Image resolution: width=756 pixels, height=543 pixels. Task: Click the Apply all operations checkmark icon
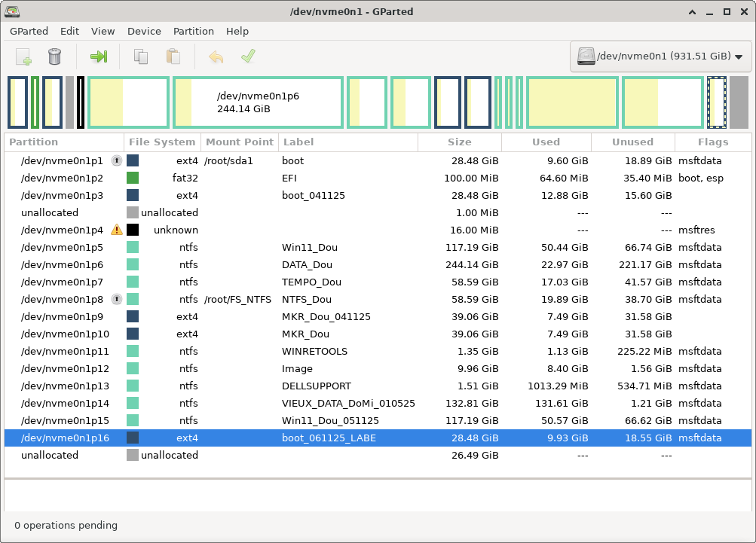pos(248,56)
